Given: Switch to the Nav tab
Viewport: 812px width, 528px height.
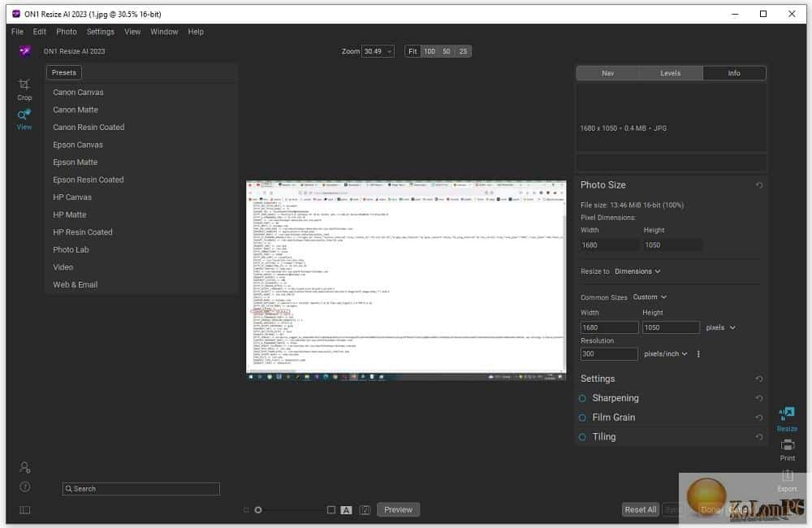Looking at the screenshot, I should click(608, 73).
